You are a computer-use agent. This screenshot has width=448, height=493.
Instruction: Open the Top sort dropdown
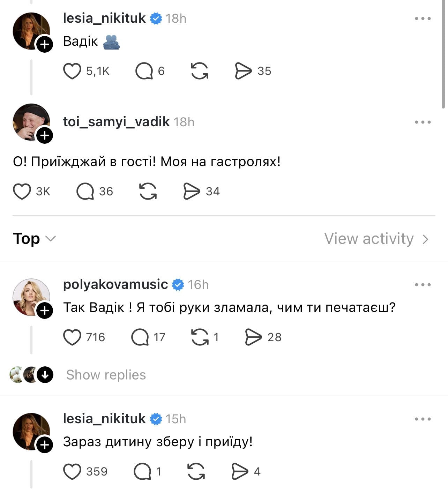(x=34, y=239)
